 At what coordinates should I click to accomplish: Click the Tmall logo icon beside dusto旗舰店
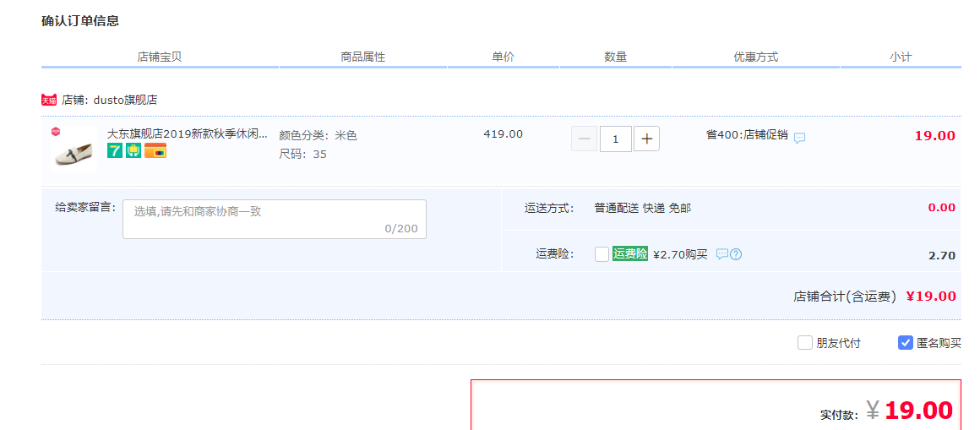coord(49,100)
